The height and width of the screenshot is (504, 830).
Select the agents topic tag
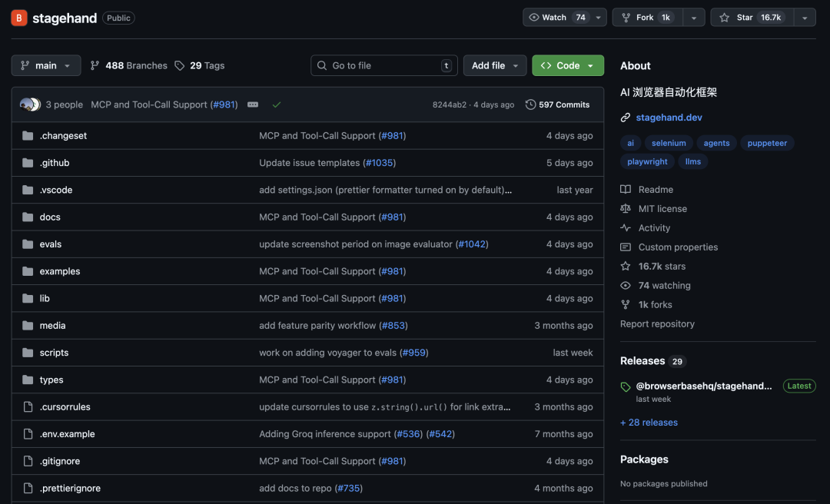pyautogui.click(x=717, y=143)
